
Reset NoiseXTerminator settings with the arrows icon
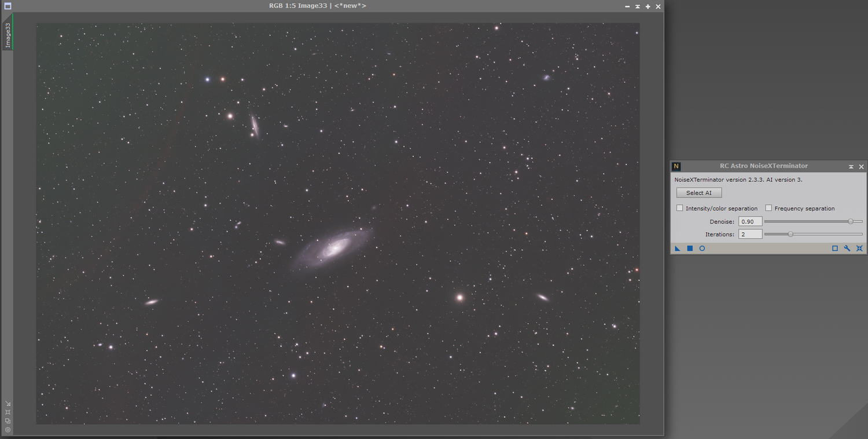tap(859, 248)
